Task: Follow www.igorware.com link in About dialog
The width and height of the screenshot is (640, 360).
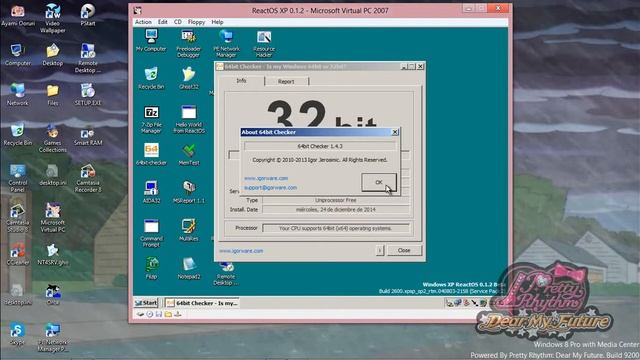Action: pyautogui.click(x=266, y=178)
